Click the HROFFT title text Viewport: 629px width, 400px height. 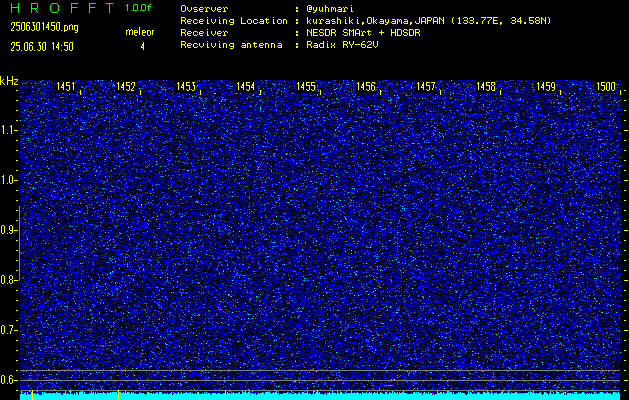(62, 8)
